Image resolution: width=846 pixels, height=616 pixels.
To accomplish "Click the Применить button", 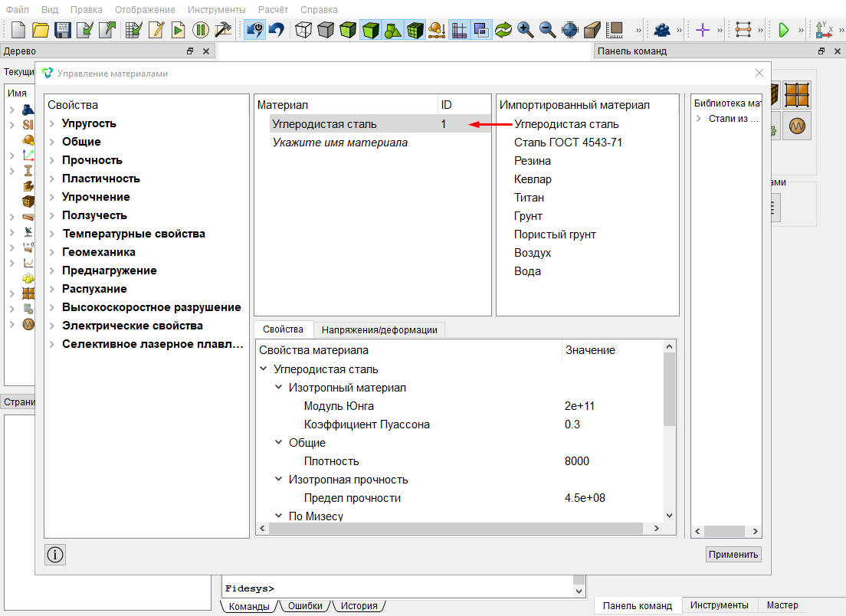I will [x=733, y=555].
